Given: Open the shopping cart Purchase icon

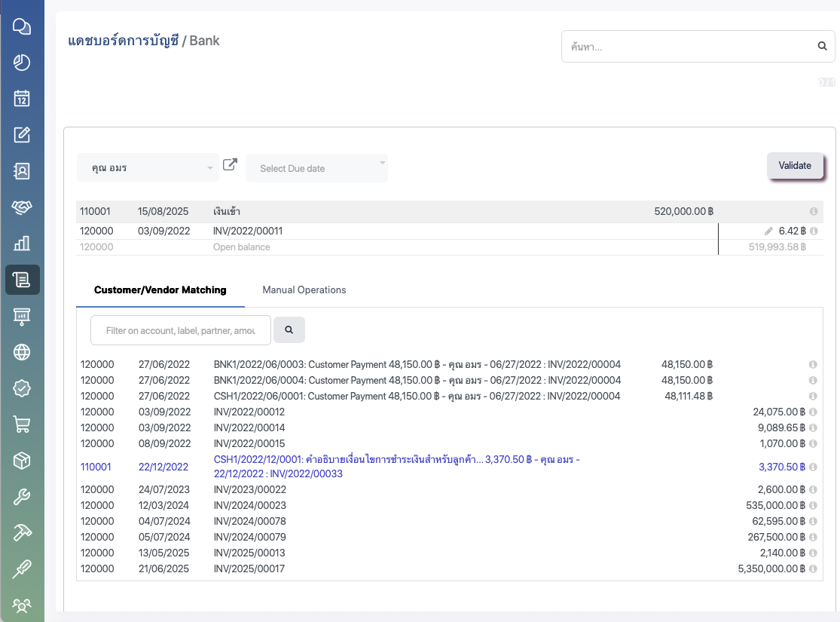Looking at the screenshot, I should [x=22, y=424].
